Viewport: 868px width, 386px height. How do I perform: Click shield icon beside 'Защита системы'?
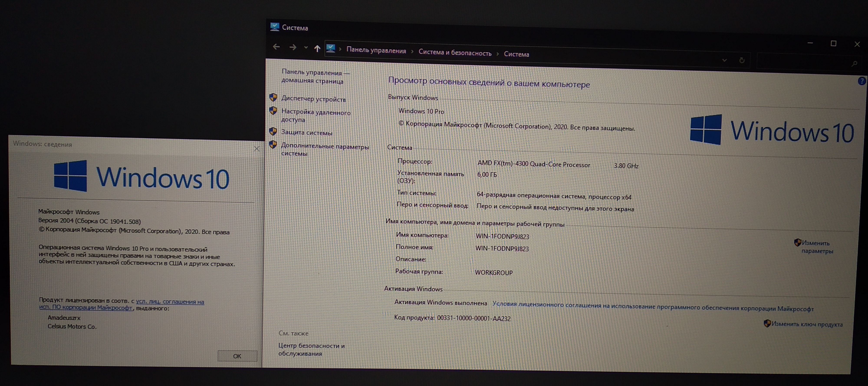point(273,131)
